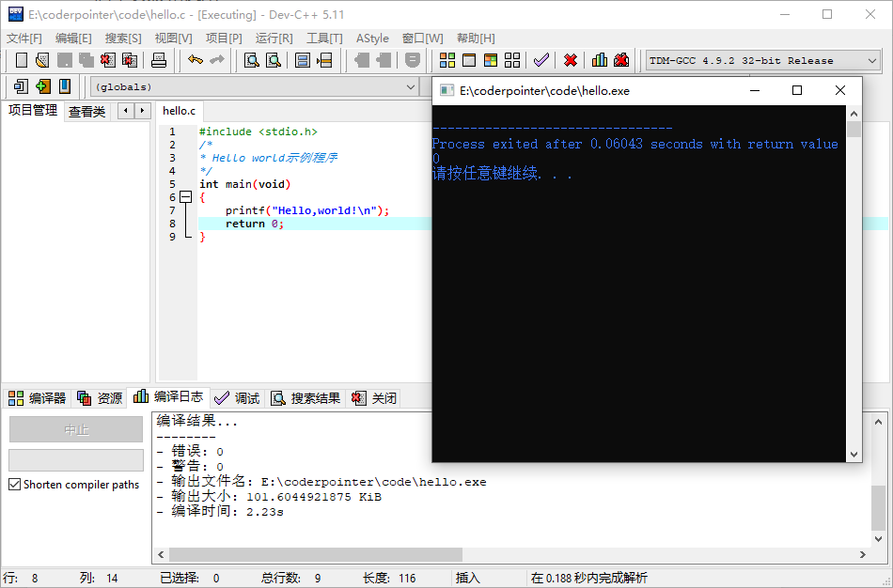Click the Compile & Run colorful window icon
This screenshot has height=588, width=893.
[491, 60]
